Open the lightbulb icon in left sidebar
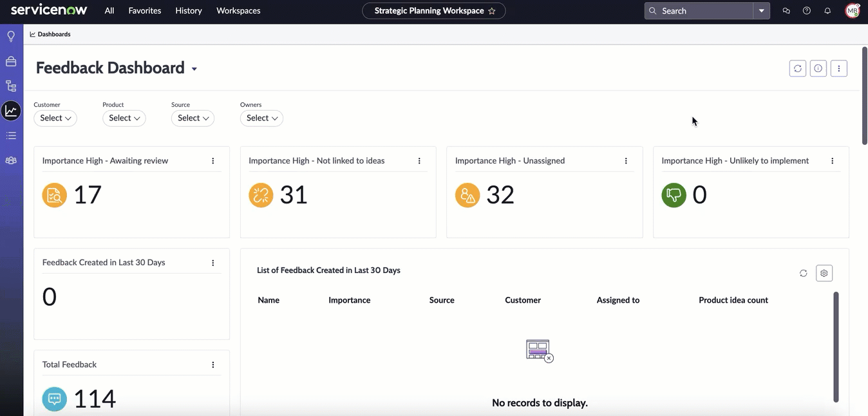This screenshot has width=868, height=416. click(x=11, y=37)
